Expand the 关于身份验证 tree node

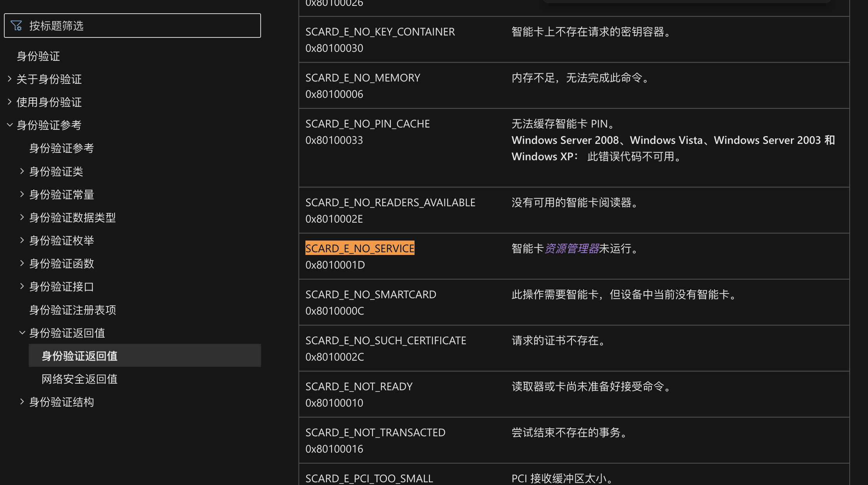pyautogui.click(x=10, y=79)
